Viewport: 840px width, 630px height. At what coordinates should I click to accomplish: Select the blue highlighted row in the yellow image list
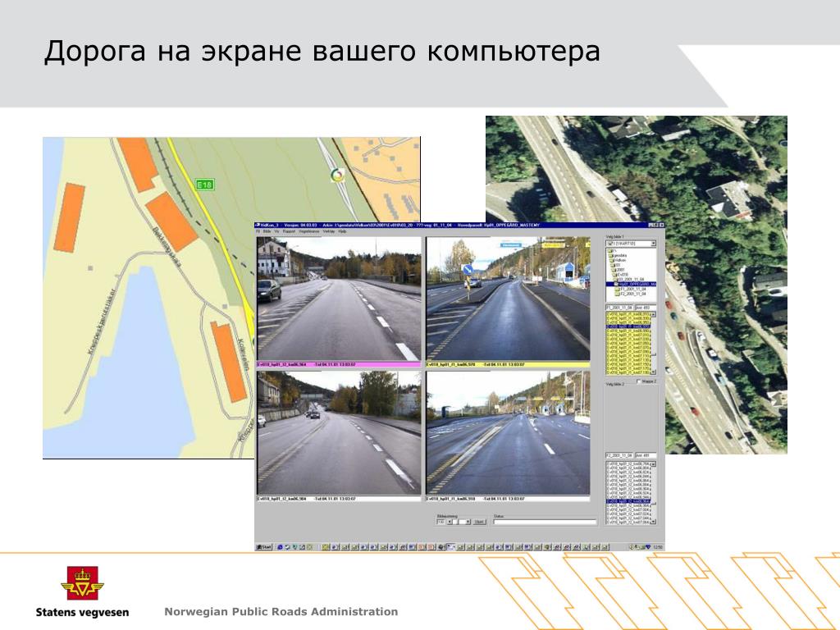[628, 326]
